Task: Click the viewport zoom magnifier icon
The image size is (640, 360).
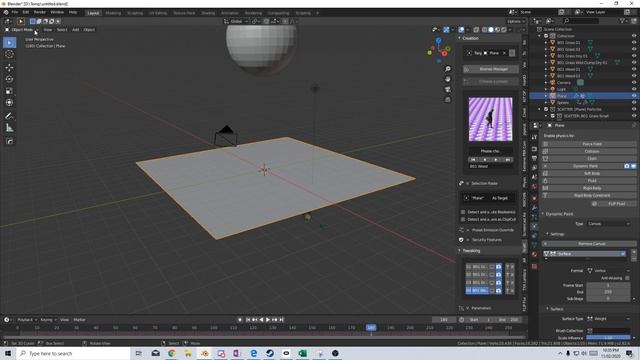Action: (x=448, y=69)
